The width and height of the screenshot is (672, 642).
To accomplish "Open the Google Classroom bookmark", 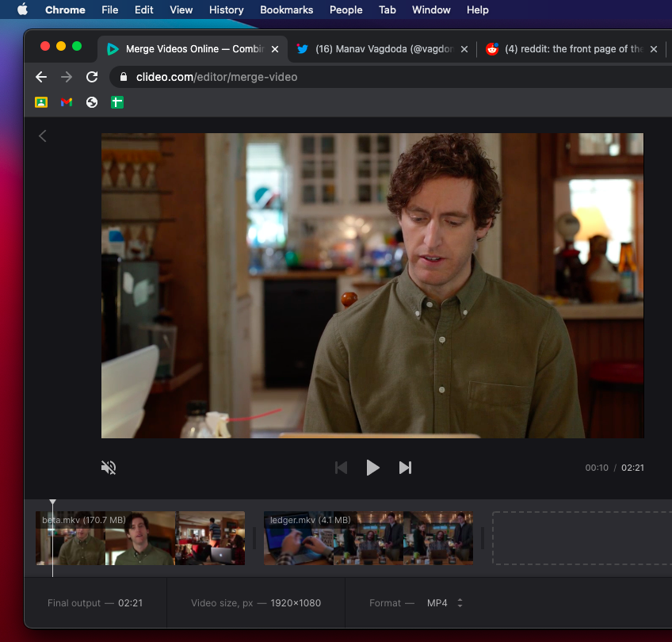I will (x=41, y=102).
